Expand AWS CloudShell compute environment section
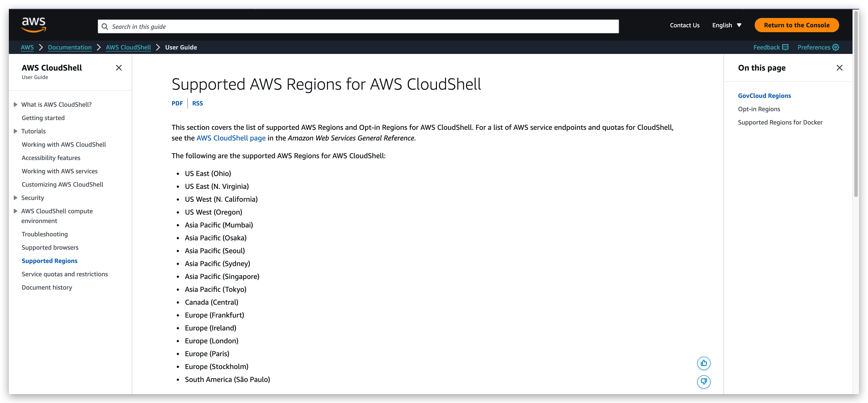 tap(16, 211)
